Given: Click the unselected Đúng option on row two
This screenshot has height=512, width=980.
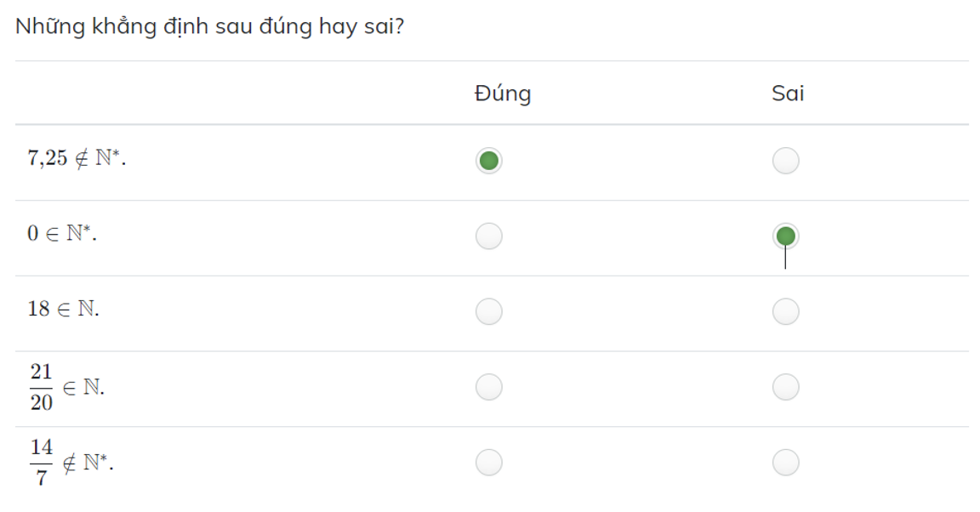Looking at the screenshot, I should 487,236.
